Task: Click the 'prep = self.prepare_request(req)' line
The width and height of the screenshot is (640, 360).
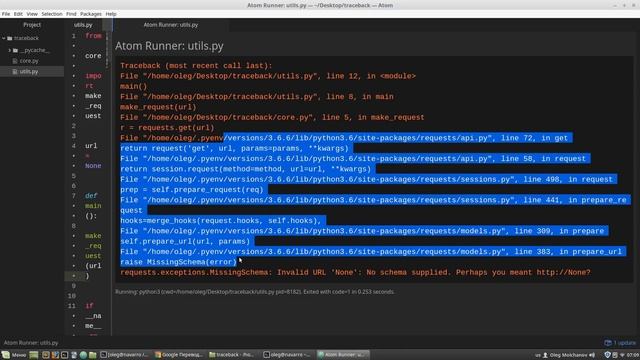Action: click(x=192, y=190)
